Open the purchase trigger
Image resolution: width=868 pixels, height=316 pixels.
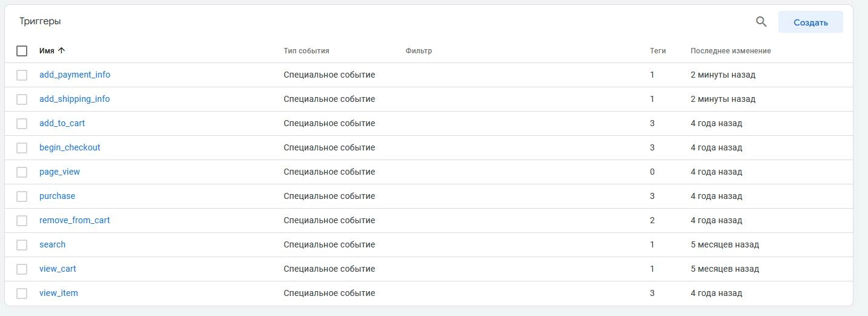coord(57,196)
